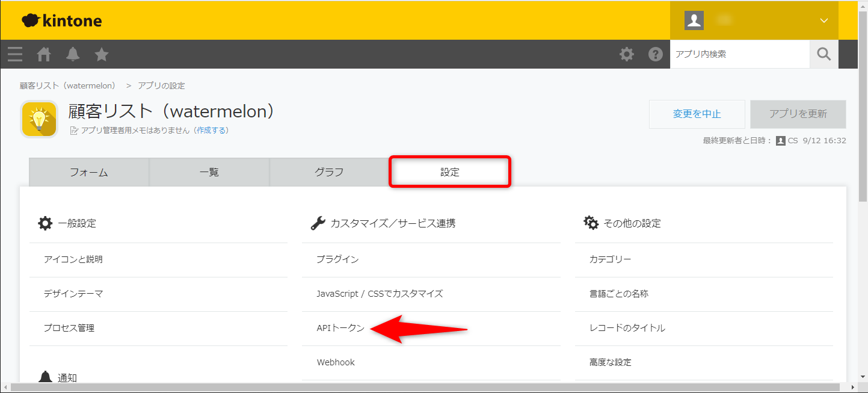Switch to the フォーム tab
The image size is (868, 393).
pyautogui.click(x=88, y=172)
